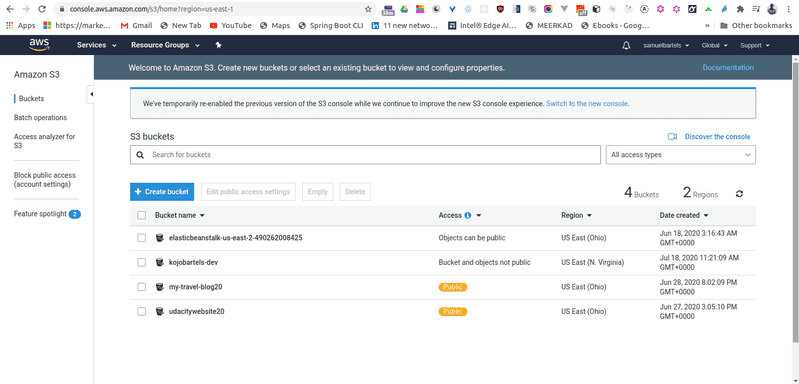Bookmark this page with the star icon
Image resolution: width=799 pixels, height=384 pixels.
click(x=368, y=9)
